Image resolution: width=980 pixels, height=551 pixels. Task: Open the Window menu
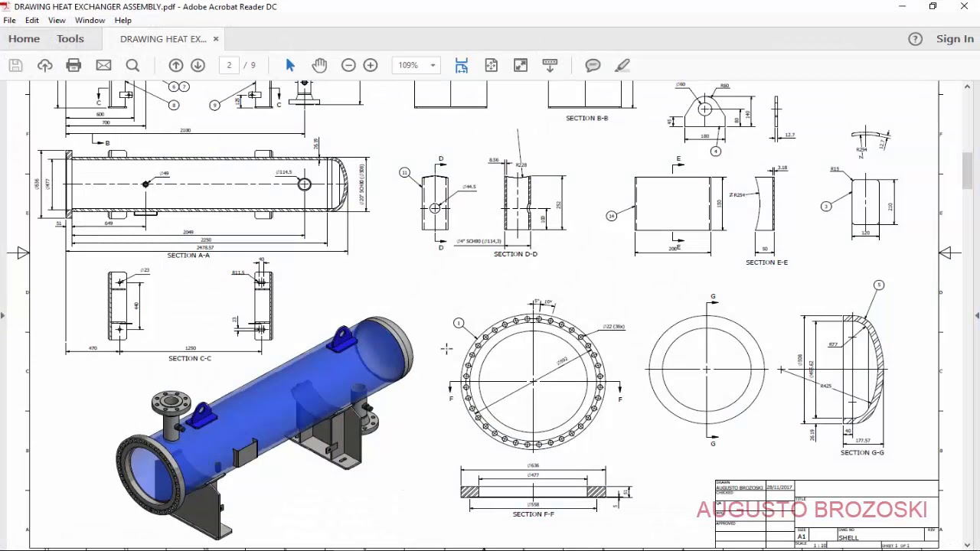(x=90, y=21)
